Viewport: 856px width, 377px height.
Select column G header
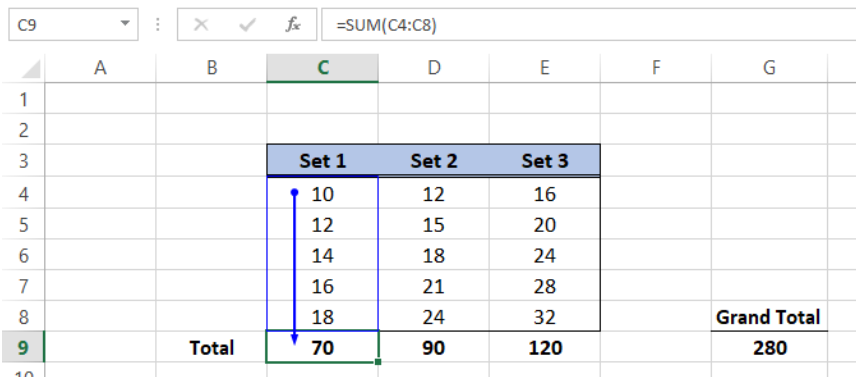(x=769, y=68)
